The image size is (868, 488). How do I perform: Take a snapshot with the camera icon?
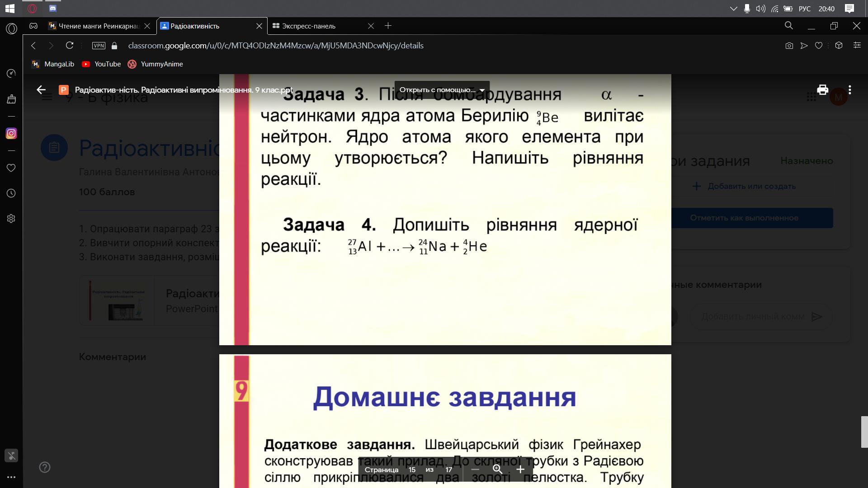(x=789, y=46)
